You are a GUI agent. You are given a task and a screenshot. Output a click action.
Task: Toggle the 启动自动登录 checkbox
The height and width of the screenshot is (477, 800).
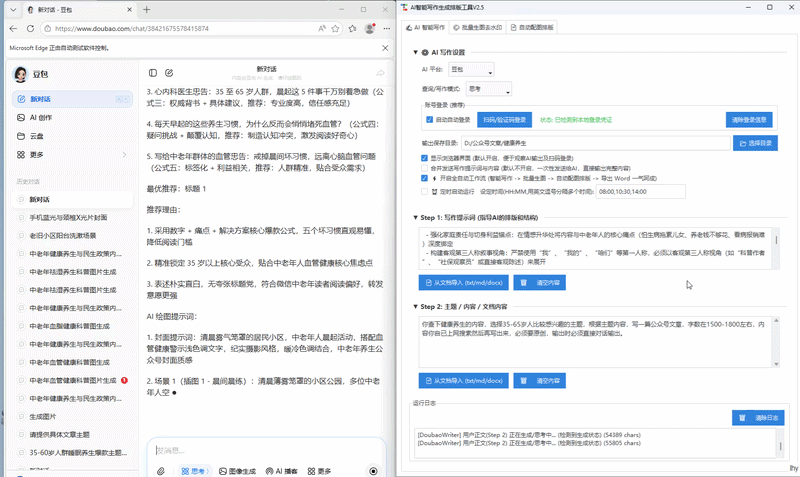point(430,120)
